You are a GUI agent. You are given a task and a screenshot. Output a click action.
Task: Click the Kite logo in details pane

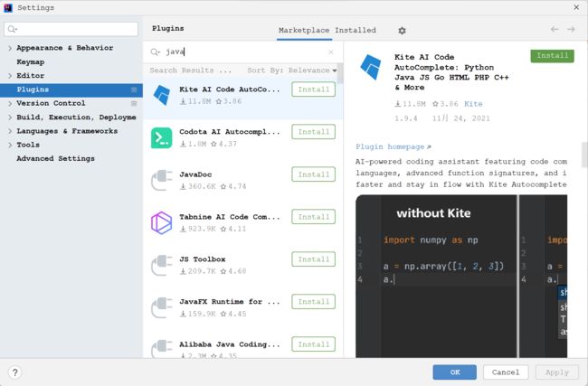click(371, 67)
